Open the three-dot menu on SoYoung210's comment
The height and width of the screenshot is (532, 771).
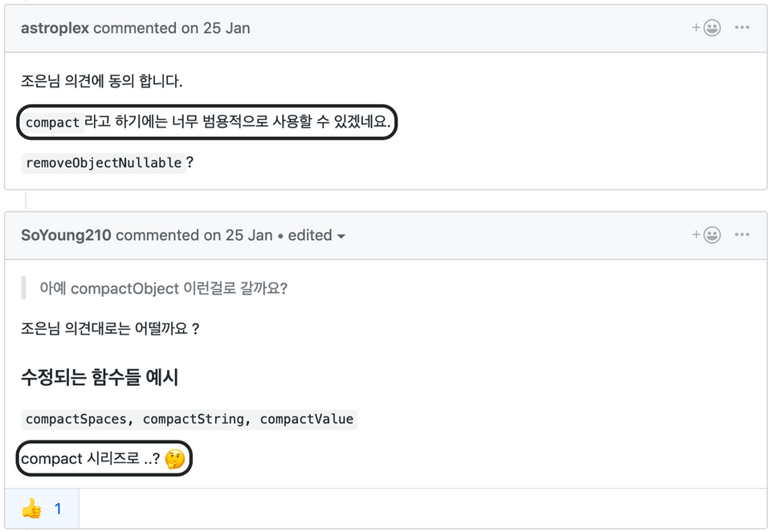pyautogui.click(x=741, y=235)
